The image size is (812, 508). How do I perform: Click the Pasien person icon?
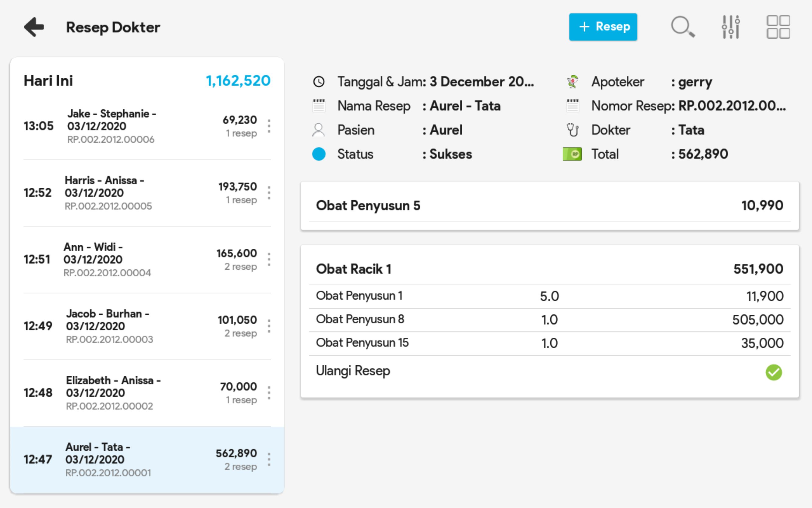[x=318, y=130]
